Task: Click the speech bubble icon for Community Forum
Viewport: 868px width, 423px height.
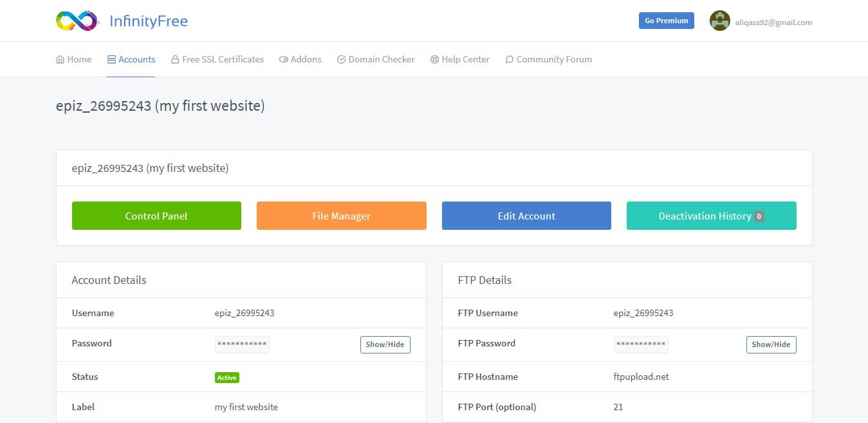Action: pyautogui.click(x=510, y=60)
